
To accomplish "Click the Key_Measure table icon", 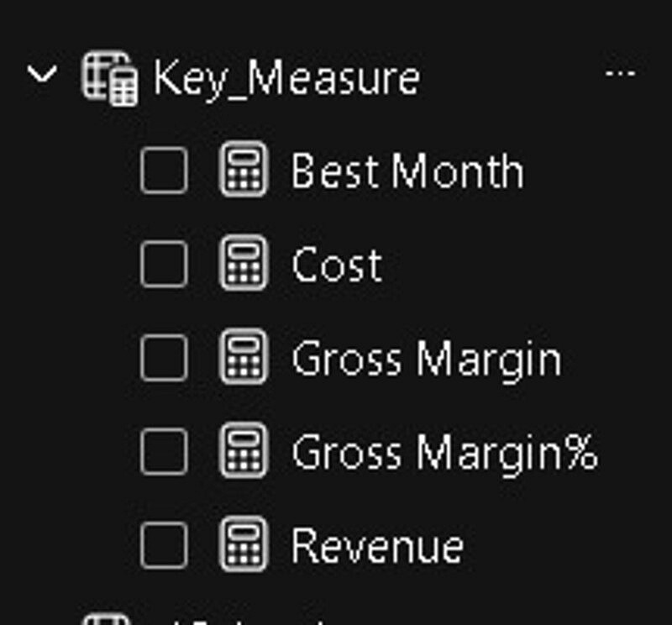I will [109, 78].
